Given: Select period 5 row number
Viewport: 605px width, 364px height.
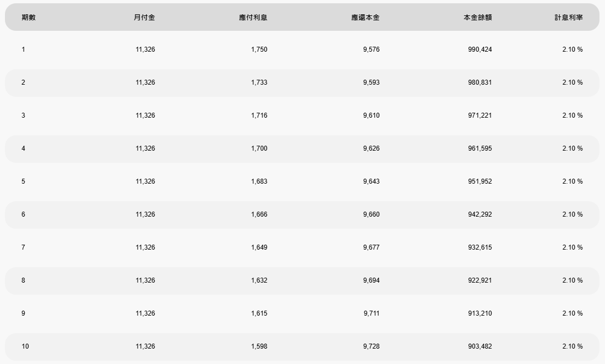Looking at the screenshot, I should pos(23,181).
